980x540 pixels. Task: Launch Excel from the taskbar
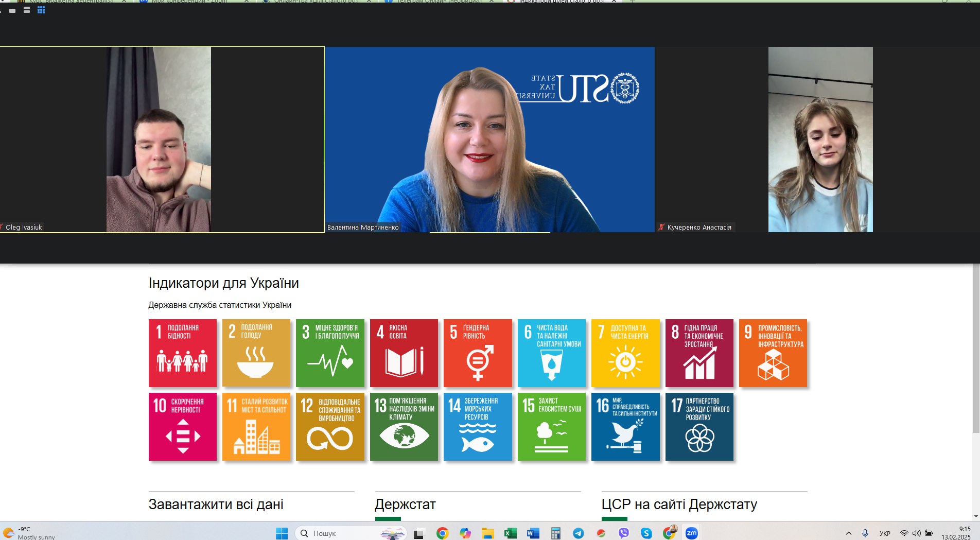click(510, 533)
